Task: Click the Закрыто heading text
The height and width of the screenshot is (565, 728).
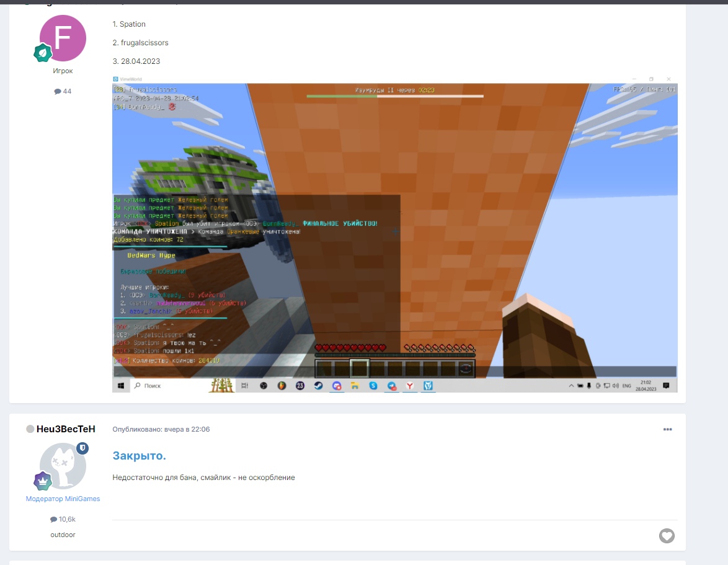Action: (x=139, y=456)
